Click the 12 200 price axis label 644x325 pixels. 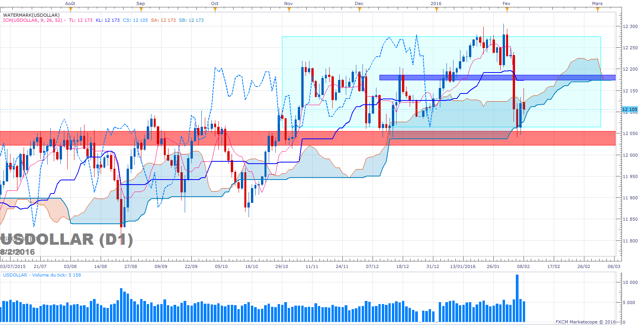pos(630,69)
